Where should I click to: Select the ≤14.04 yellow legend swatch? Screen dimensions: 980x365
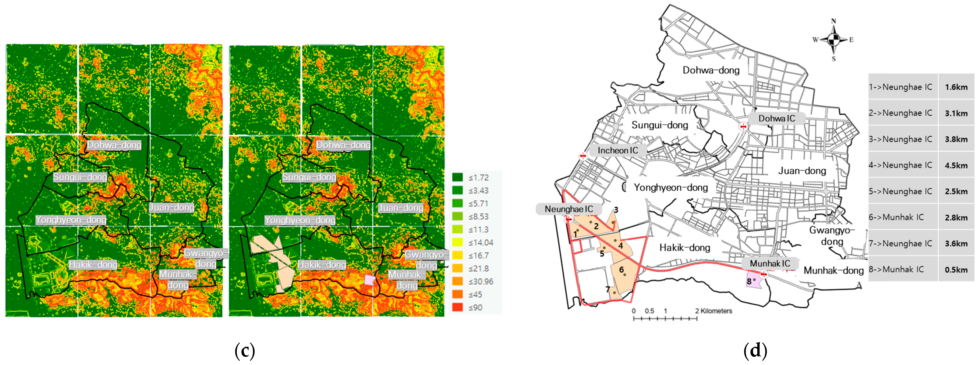coord(457,242)
